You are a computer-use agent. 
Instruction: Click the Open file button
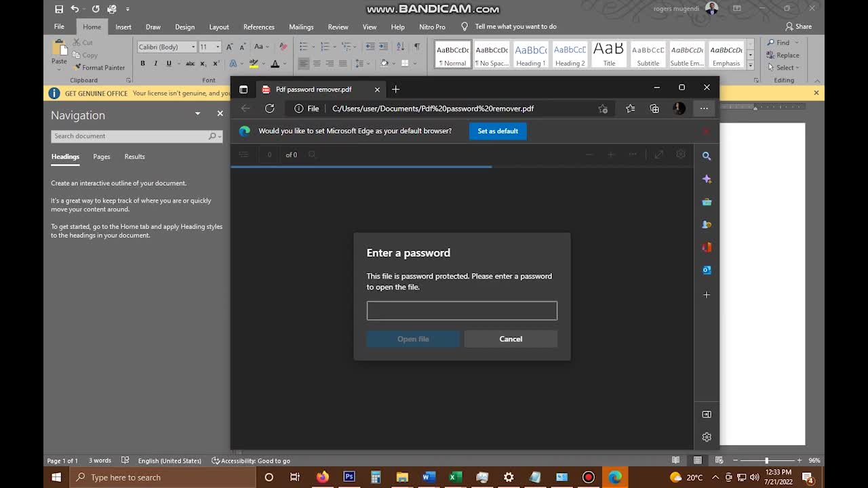pos(413,339)
